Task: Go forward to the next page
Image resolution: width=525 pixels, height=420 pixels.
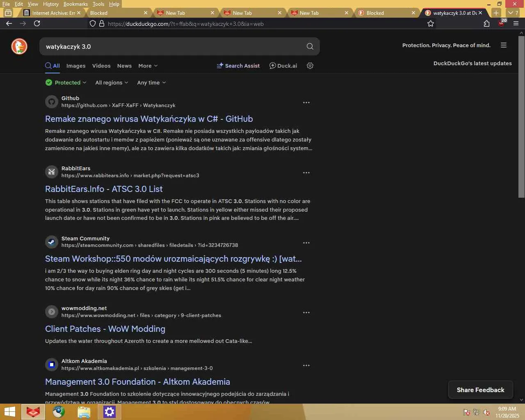Action: (x=23, y=23)
